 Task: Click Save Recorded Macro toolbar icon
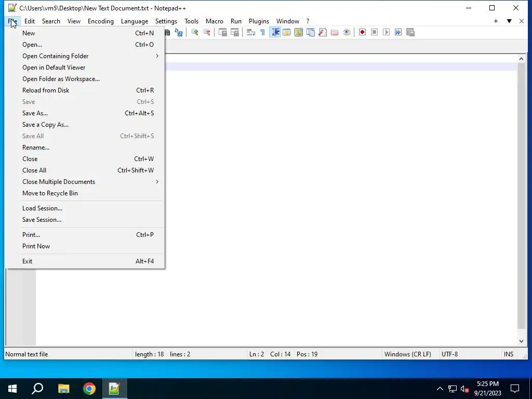click(x=410, y=32)
